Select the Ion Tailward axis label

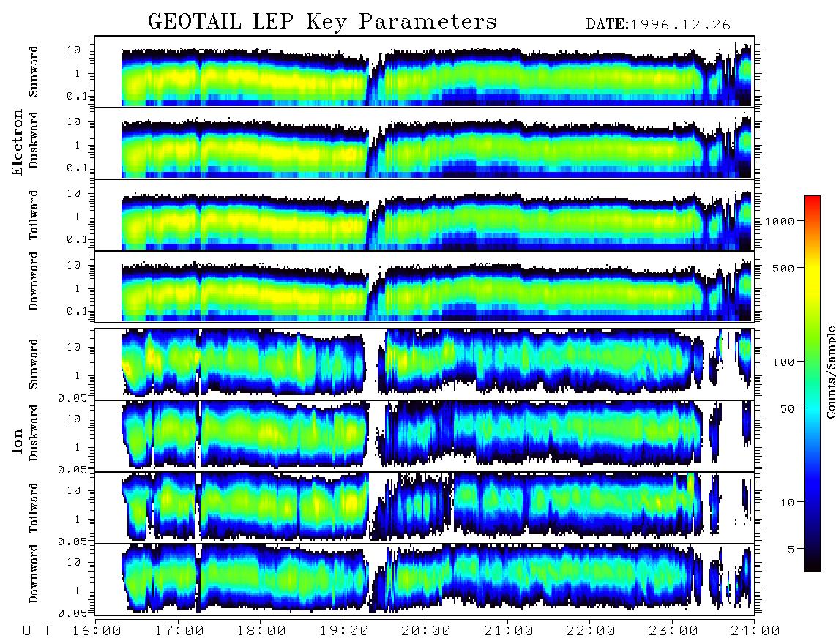[34, 508]
